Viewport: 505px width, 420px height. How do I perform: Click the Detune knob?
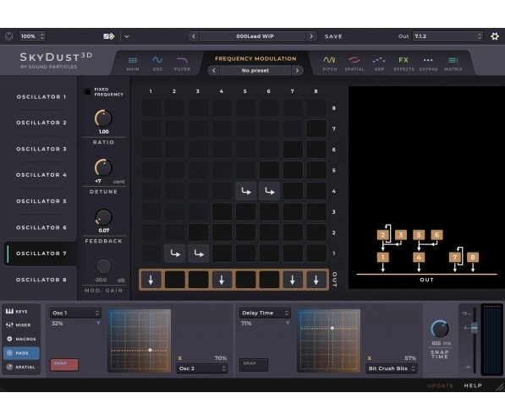coord(103,167)
